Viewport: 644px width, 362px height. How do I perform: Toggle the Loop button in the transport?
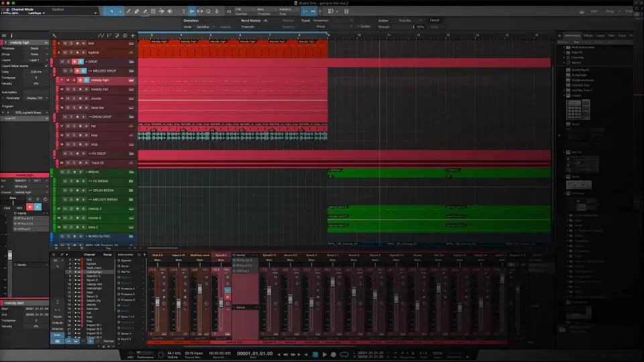[x=344, y=354]
